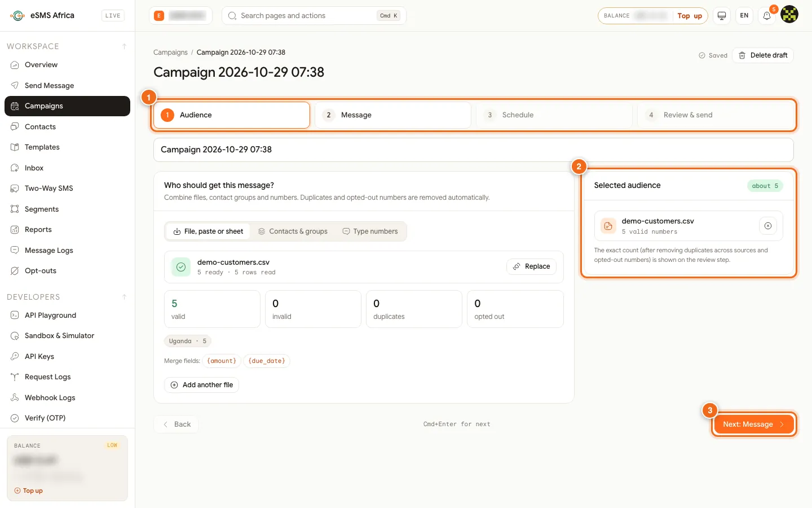Open the notifications bell
The image size is (812, 508).
click(x=767, y=16)
